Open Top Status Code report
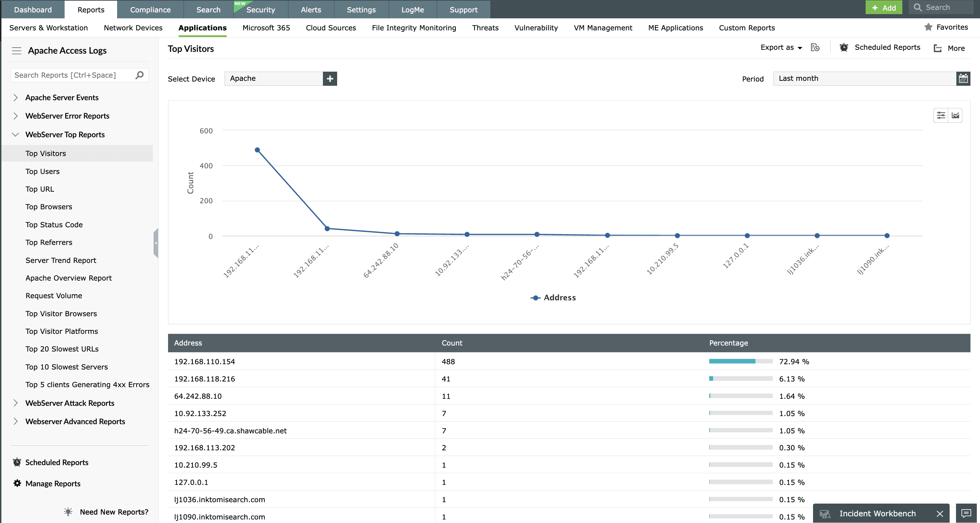The image size is (980, 523). [54, 224]
